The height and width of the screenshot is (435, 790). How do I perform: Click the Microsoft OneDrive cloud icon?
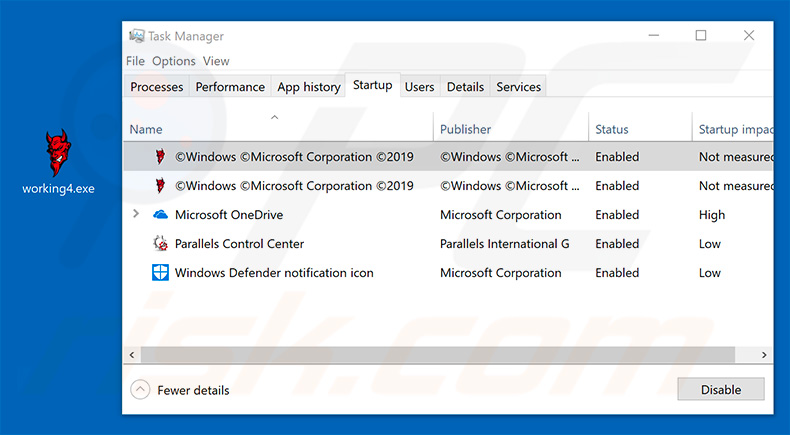click(160, 215)
